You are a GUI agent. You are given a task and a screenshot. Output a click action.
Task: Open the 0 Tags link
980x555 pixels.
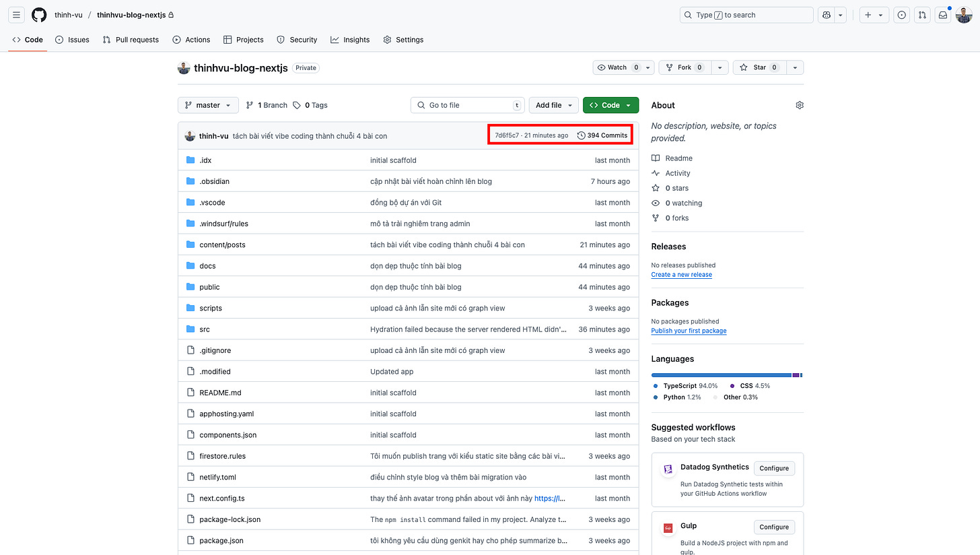310,105
